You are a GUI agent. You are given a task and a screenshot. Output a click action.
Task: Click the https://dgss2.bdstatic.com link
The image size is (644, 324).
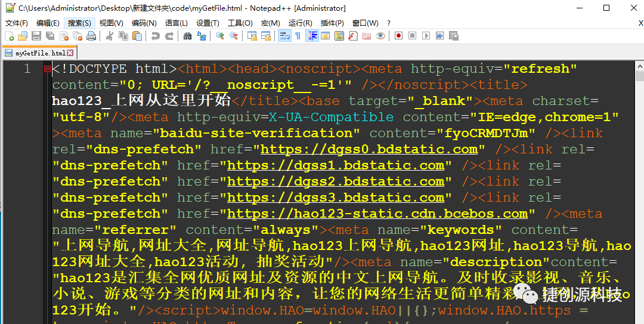(336, 181)
